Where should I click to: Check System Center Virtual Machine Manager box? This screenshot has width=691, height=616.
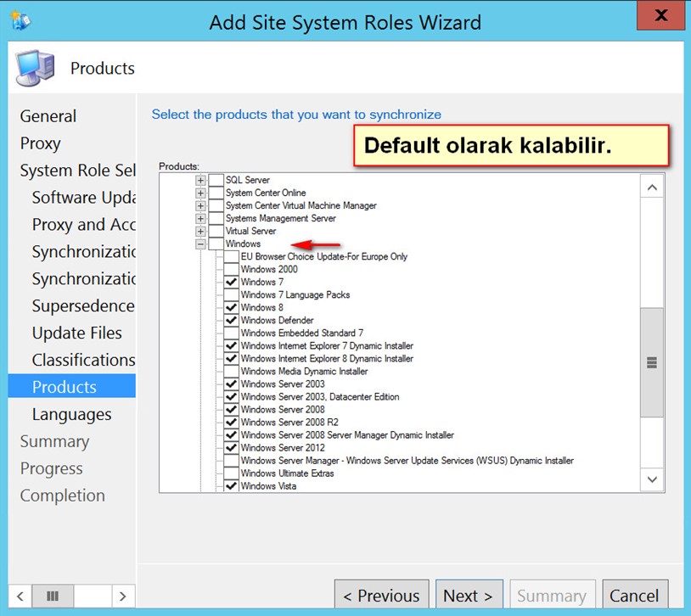click(216, 206)
